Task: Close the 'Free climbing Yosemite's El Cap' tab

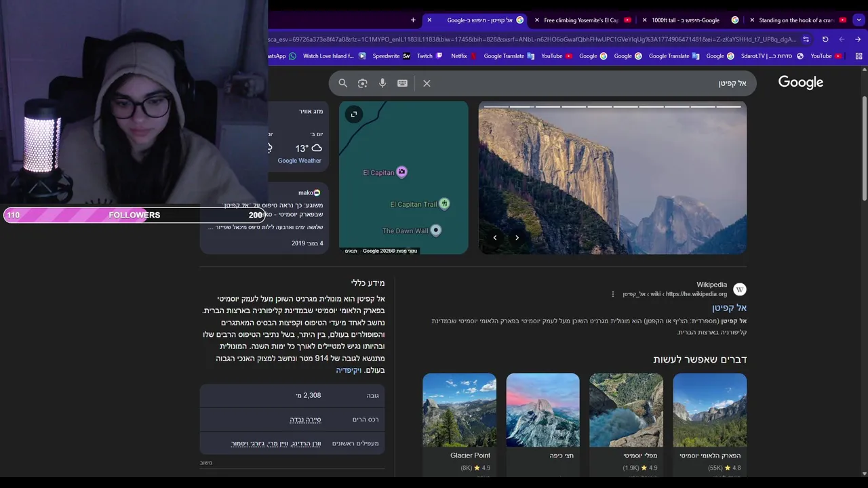Action: [537, 20]
